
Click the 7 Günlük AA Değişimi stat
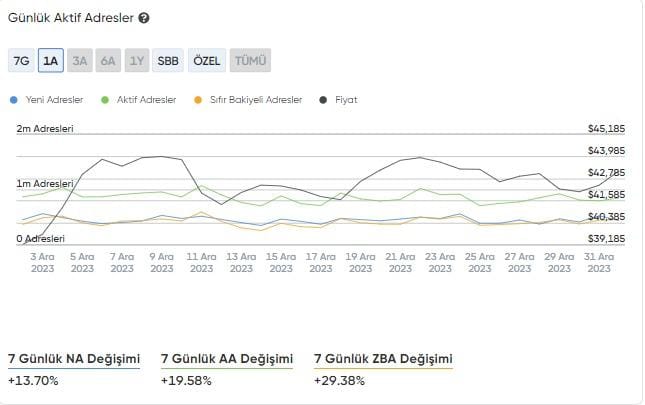pyautogui.click(x=226, y=359)
